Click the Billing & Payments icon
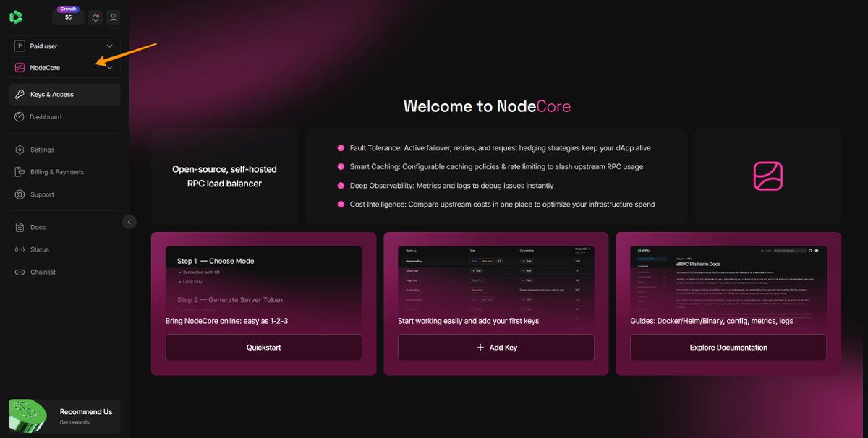The image size is (868, 438). pos(20,172)
